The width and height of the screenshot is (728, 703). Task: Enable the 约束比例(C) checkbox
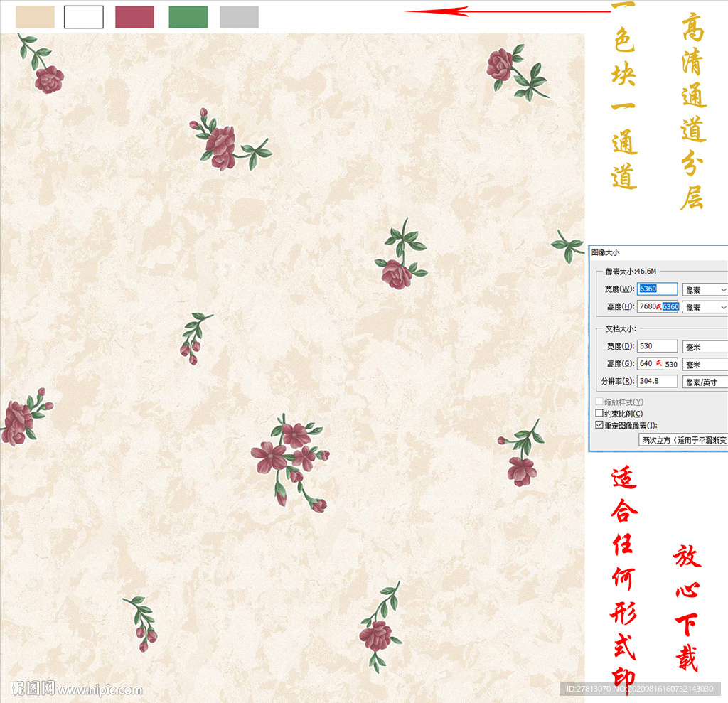pyautogui.click(x=599, y=413)
